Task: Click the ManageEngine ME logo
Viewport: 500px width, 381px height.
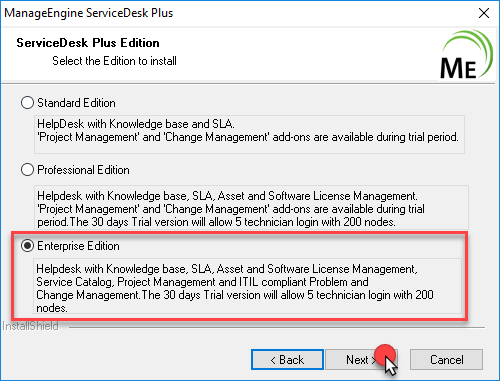Action: [466, 55]
